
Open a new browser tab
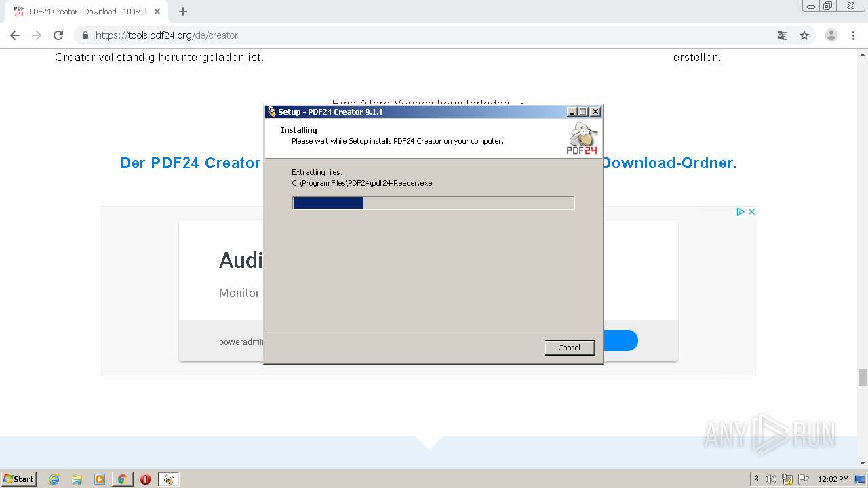182,12
